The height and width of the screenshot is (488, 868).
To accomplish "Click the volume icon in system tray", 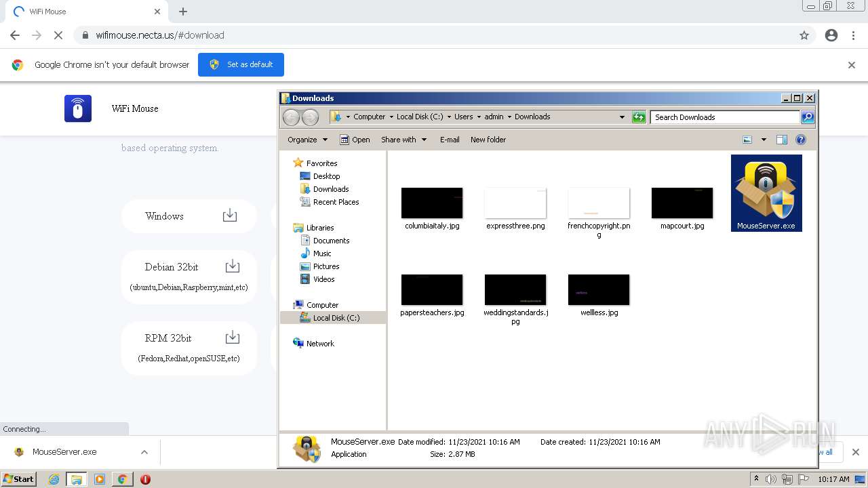I will (x=771, y=479).
